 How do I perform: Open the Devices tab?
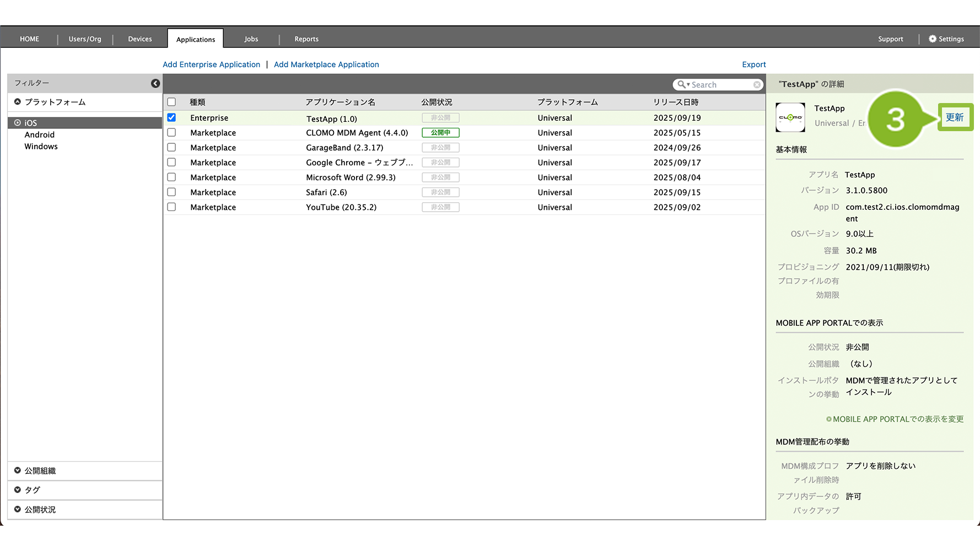point(140,39)
